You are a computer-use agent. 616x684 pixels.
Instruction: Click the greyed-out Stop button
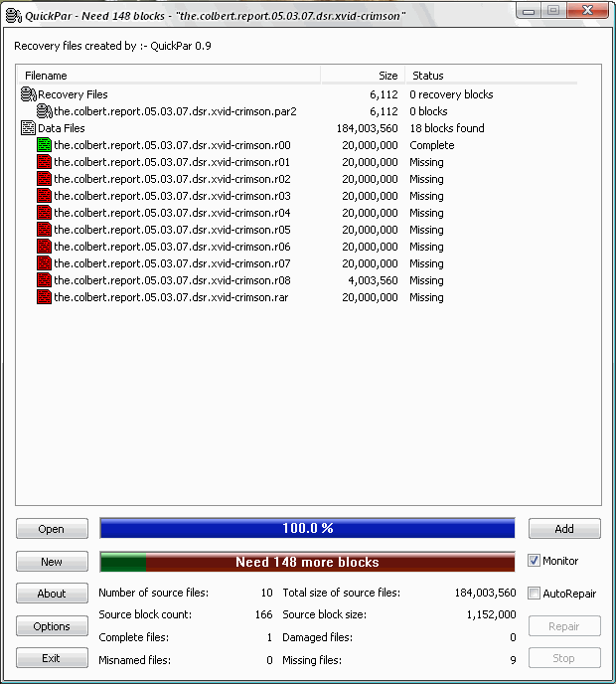[x=564, y=658]
